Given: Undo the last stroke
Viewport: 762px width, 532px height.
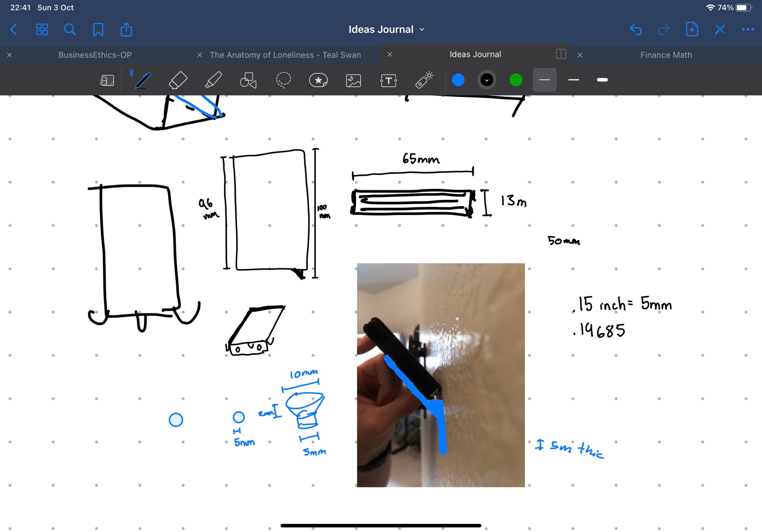Looking at the screenshot, I should coord(636,29).
